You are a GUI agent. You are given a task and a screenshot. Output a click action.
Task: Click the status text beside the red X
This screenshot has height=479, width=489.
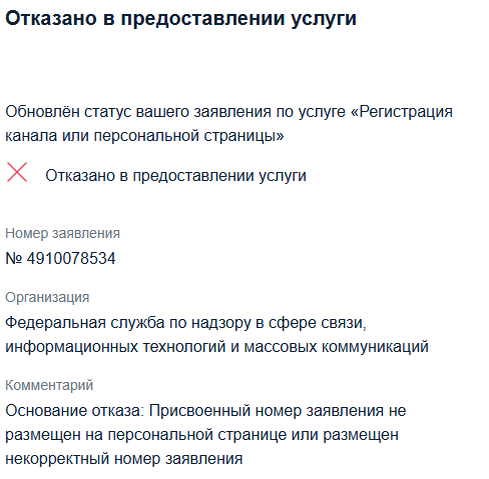(176, 175)
